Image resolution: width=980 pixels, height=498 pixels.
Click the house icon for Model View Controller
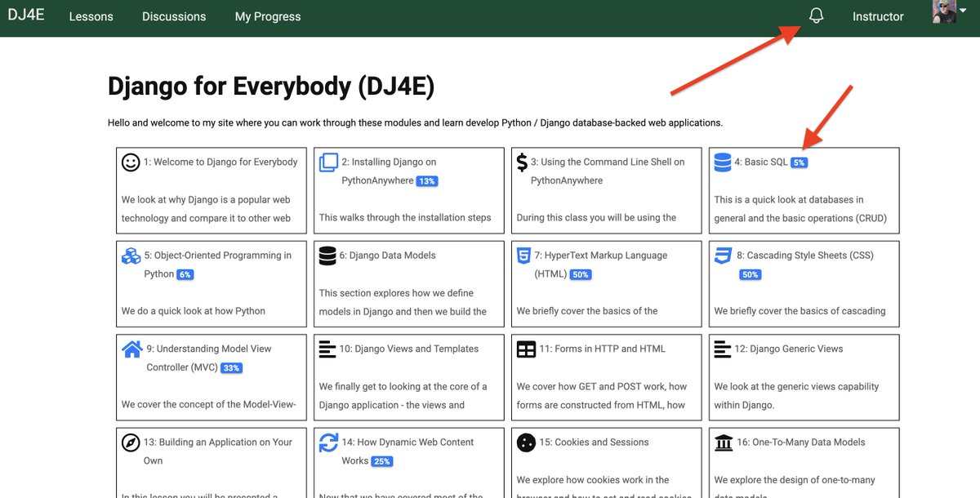(x=132, y=349)
